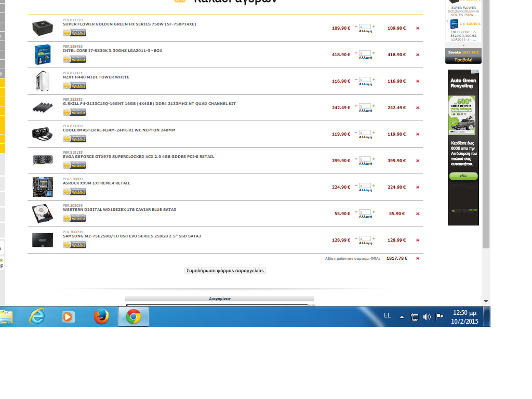This screenshot has height=399, width=532.
Task: Add Super Flower PSU to Wishlist
Action: point(75,33)
